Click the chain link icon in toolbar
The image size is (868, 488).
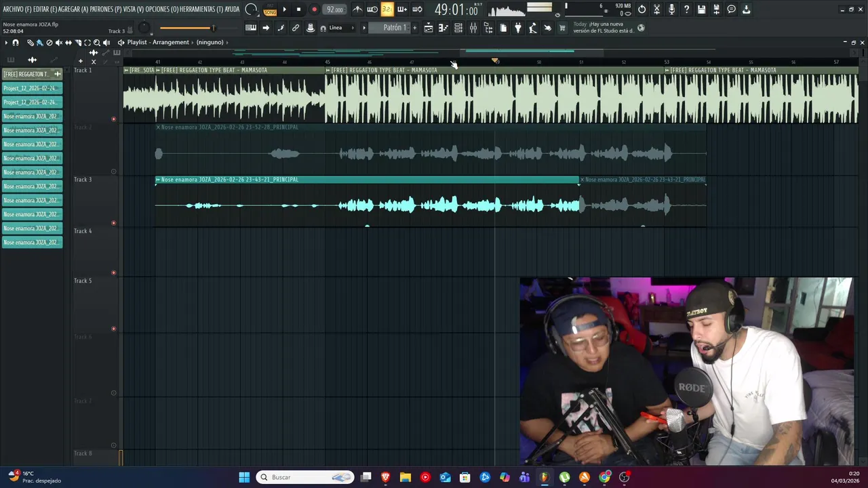pos(296,28)
